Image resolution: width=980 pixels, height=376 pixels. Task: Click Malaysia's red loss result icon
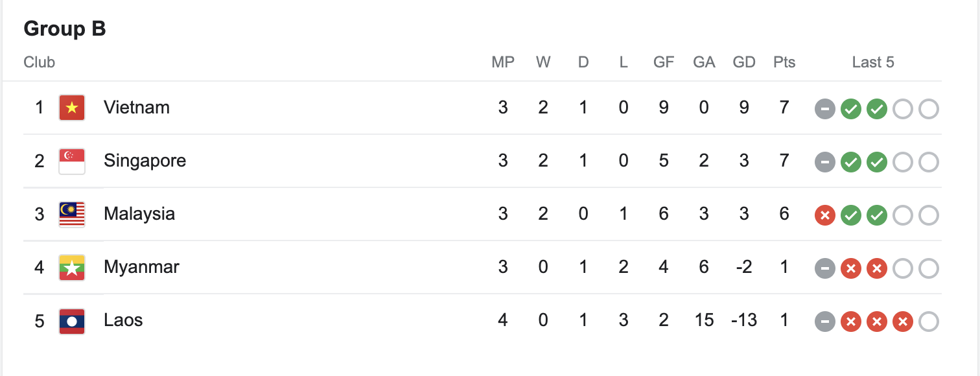click(825, 215)
